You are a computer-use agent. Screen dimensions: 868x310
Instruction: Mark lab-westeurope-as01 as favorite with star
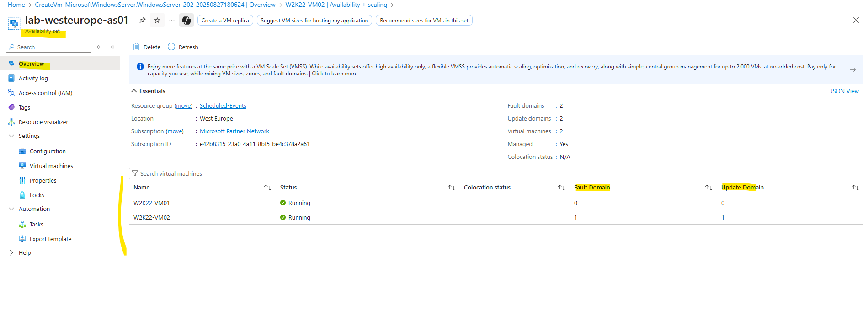coord(157,20)
